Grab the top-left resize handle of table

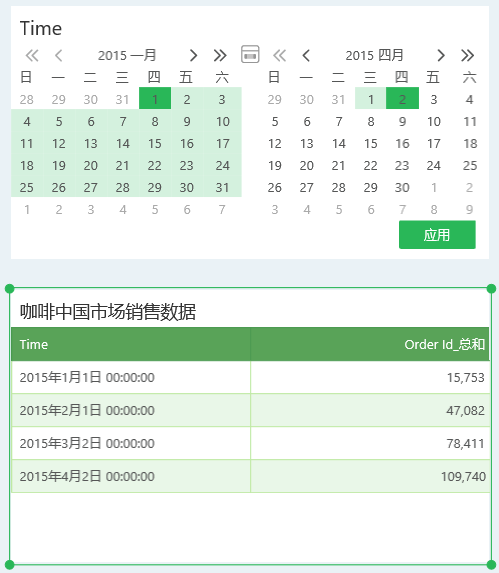(x=9, y=289)
